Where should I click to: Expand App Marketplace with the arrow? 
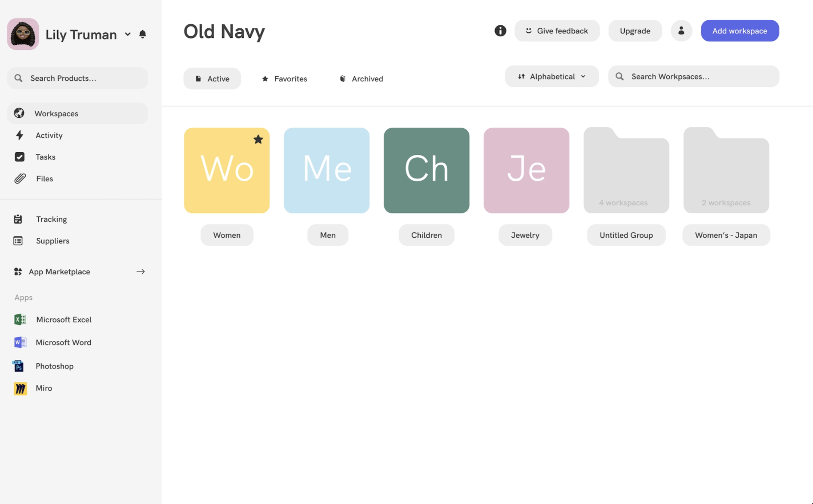(141, 271)
